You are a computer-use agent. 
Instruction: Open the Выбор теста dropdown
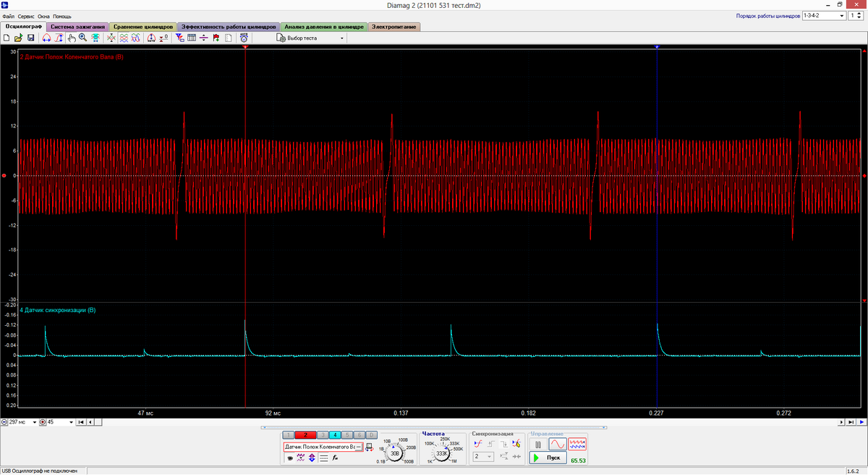pos(311,38)
